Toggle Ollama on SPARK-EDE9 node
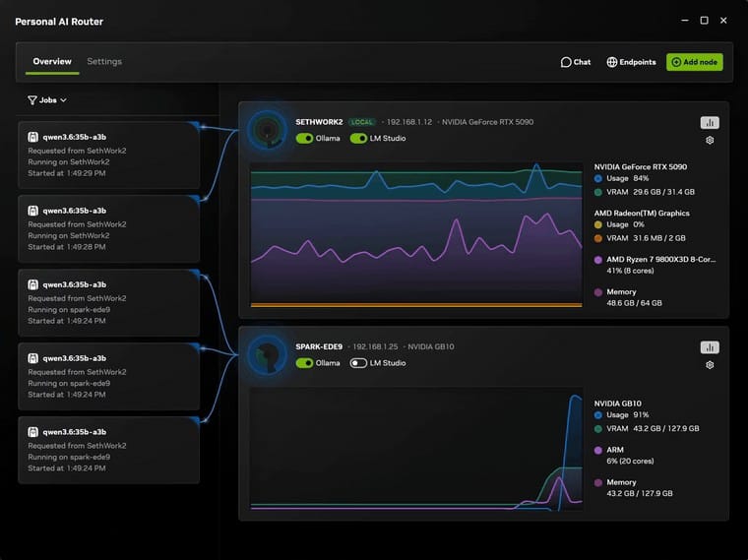Image resolution: width=748 pixels, height=560 pixels. [304, 363]
